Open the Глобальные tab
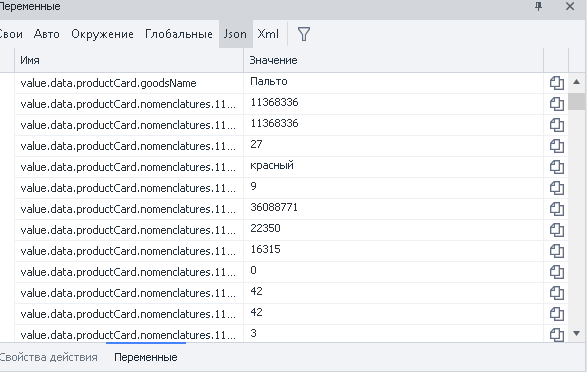587x372 pixels. 179,34
